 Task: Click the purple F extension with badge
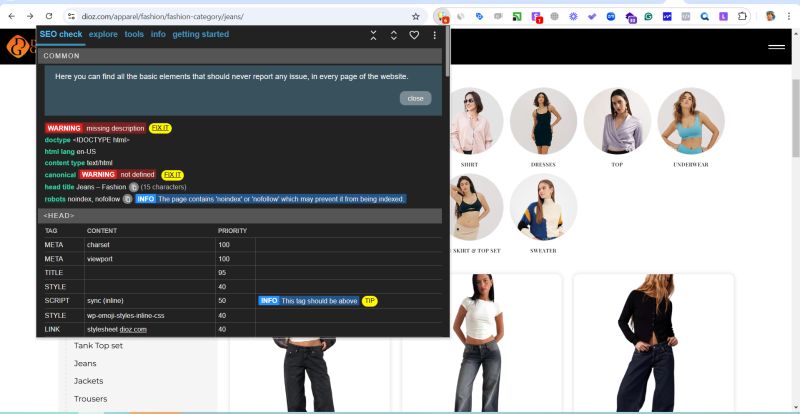(x=536, y=17)
